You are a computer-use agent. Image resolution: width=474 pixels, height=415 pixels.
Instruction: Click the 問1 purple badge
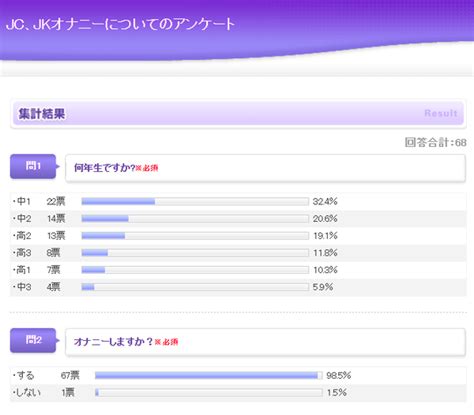pos(33,166)
